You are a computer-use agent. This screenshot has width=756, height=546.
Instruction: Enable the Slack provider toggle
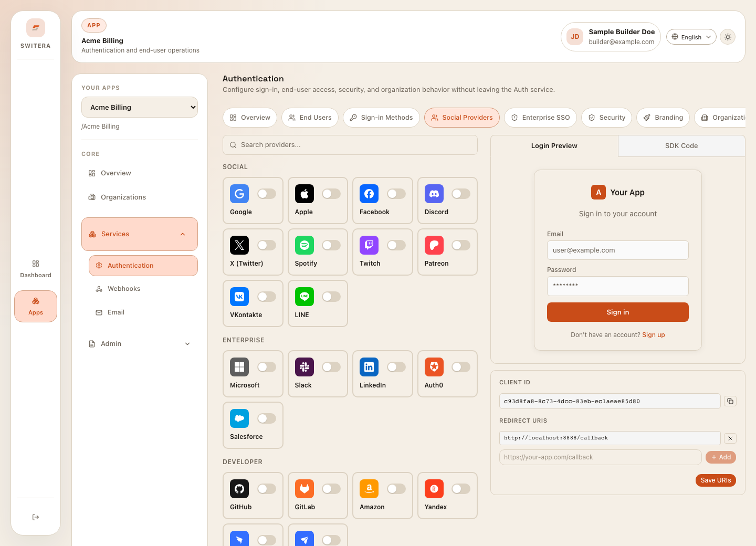point(331,367)
